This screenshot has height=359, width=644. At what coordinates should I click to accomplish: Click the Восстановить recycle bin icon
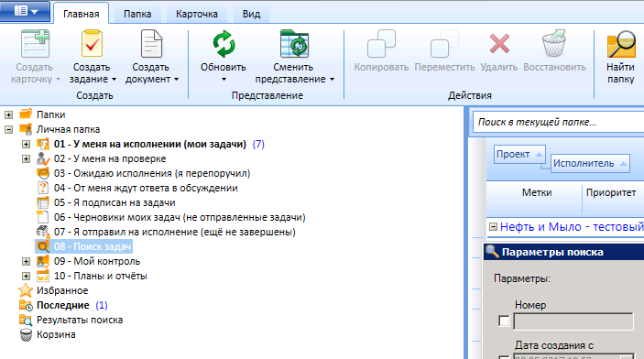click(x=554, y=44)
